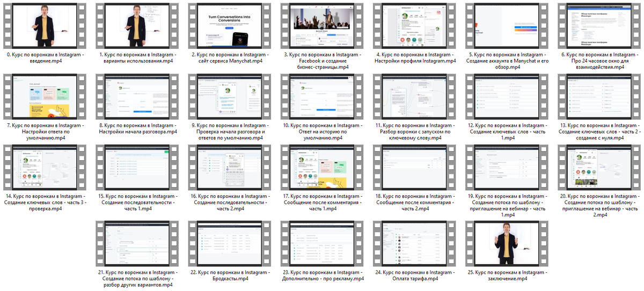Click file name ending 'Настройки начала разговора.mp4'
Viewport: 644px width, 291px height.
pos(137,129)
